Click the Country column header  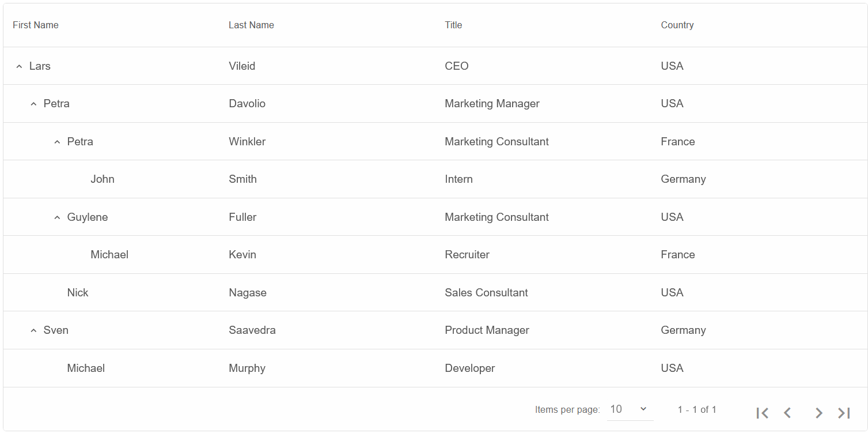(677, 25)
